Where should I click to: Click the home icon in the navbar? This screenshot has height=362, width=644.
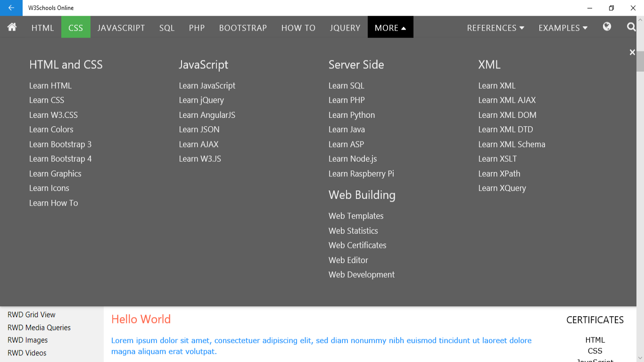pos(11,27)
